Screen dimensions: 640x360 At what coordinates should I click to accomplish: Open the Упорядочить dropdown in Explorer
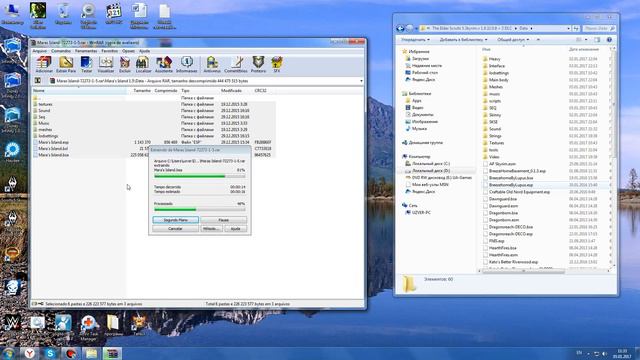coord(416,40)
